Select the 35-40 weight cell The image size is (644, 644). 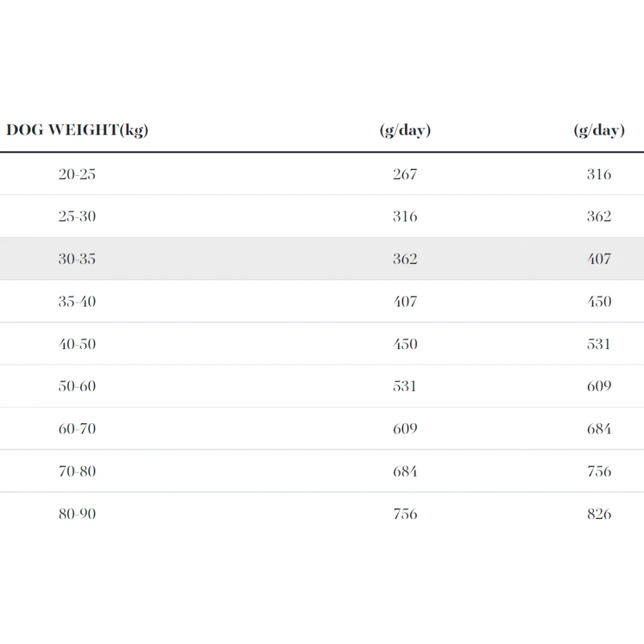pos(77,301)
